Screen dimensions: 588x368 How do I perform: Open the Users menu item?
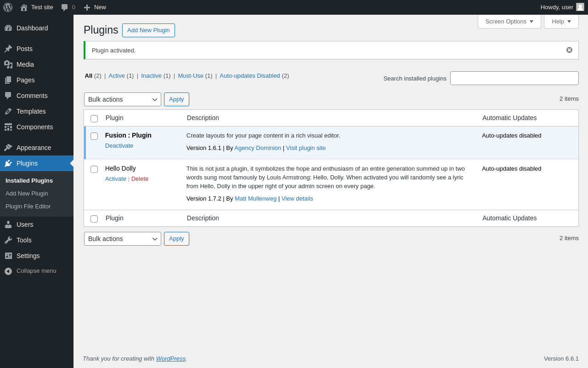(37, 224)
